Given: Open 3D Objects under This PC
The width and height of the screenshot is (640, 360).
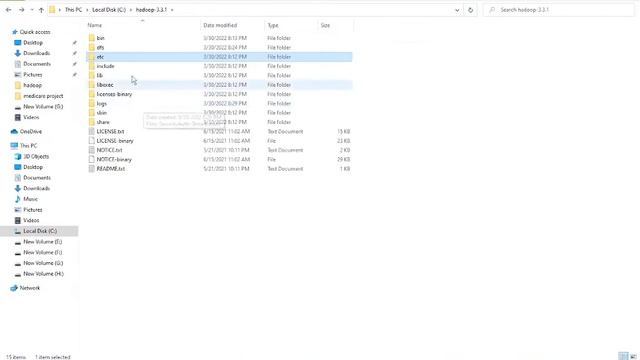Looking at the screenshot, I should click(x=36, y=156).
